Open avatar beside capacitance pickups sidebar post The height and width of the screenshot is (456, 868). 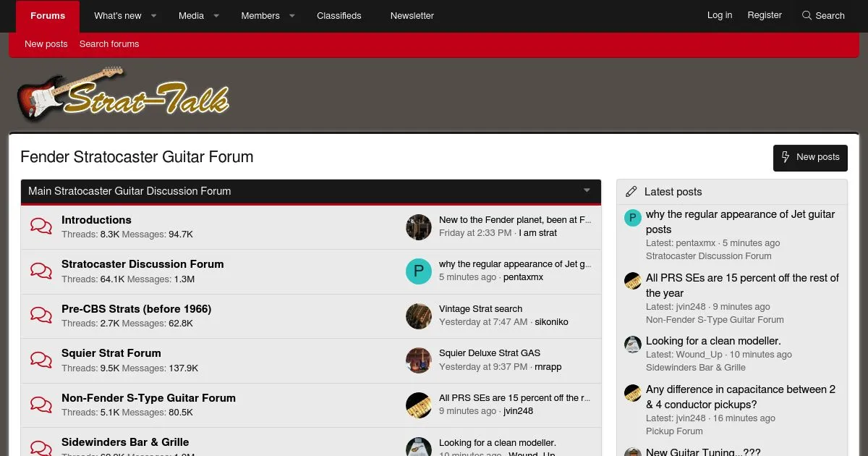coord(633,393)
